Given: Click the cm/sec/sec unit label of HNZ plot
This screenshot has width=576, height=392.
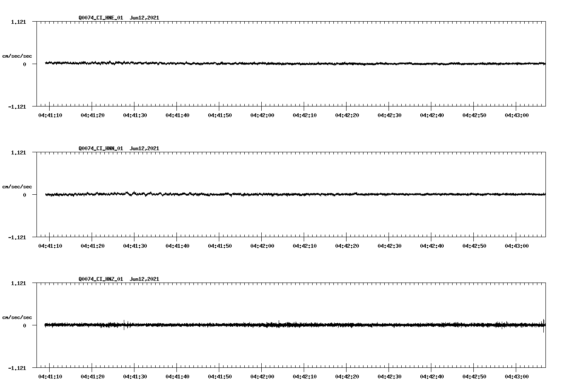Looking at the screenshot, I should (x=17, y=317).
